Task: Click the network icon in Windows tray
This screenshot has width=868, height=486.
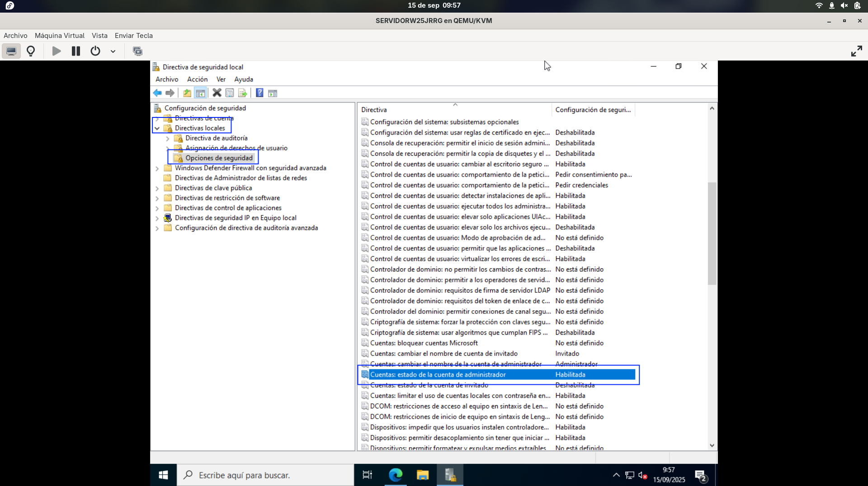Action: (630, 475)
